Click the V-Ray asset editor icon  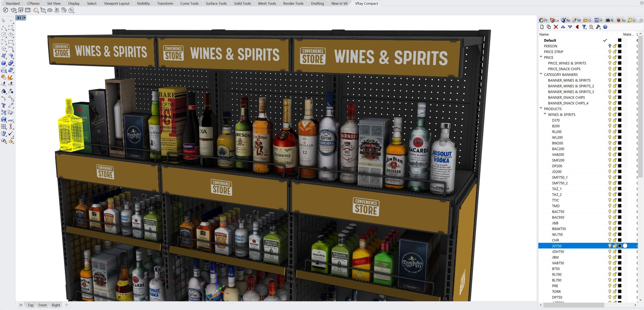[5, 10]
